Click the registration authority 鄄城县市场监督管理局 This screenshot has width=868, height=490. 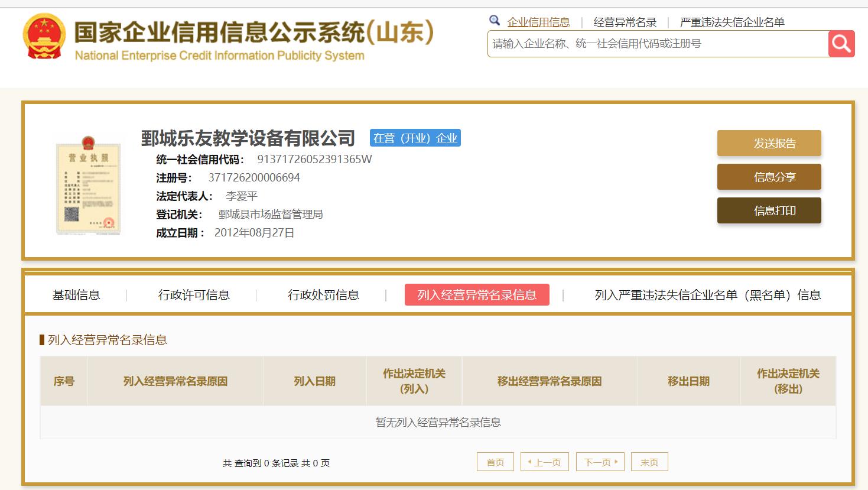271,214
